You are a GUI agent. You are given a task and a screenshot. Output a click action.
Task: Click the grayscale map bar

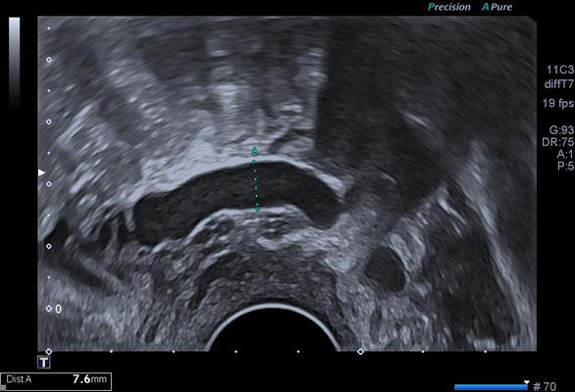(15, 63)
